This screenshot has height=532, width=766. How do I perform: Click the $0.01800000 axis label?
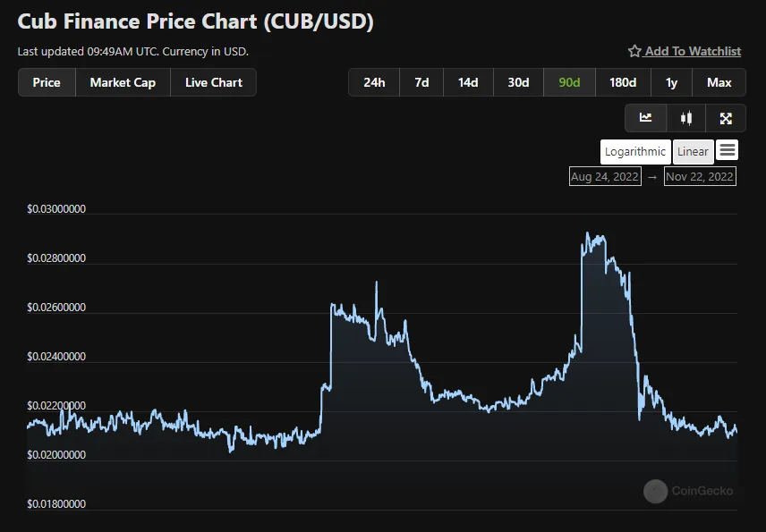56,504
